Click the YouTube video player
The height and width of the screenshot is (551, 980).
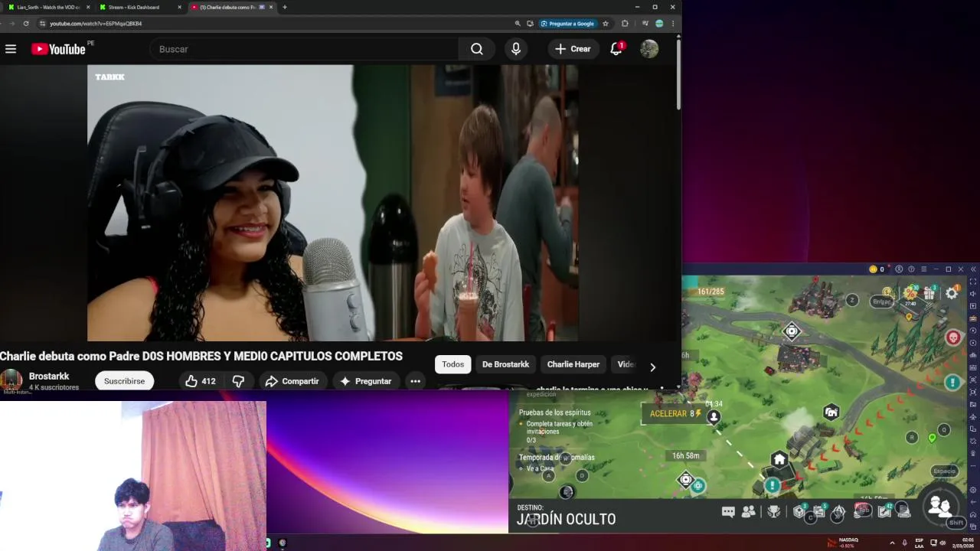point(332,203)
